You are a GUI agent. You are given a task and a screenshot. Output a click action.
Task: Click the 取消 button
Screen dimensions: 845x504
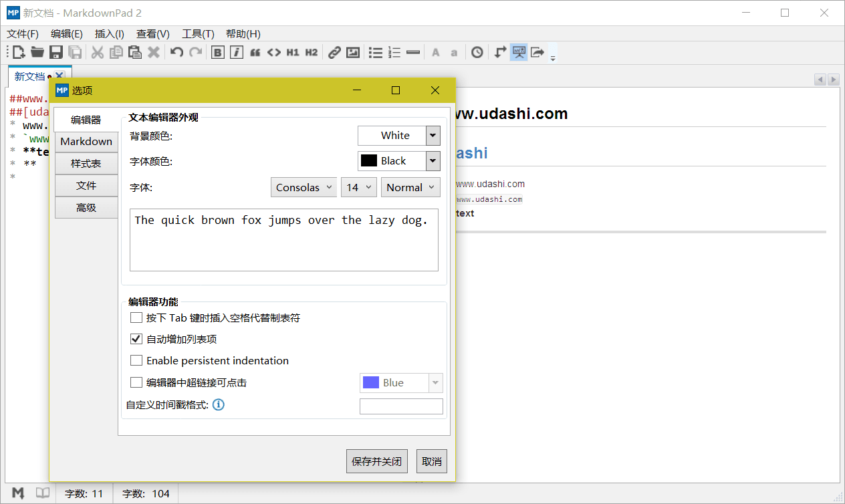pyautogui.click(x=432, y=461)
